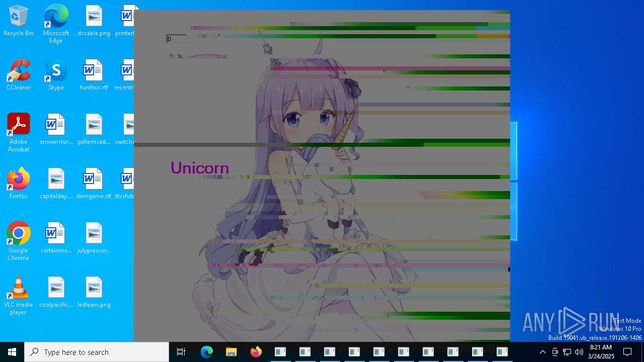Select the coolpacific... image file
The height and width of the screenshot is (362, 644).
(x=56, y=293)
